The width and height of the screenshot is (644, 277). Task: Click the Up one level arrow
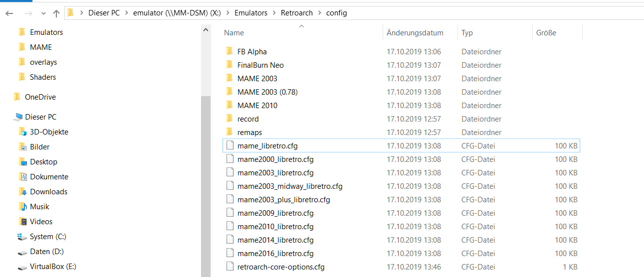56,13
